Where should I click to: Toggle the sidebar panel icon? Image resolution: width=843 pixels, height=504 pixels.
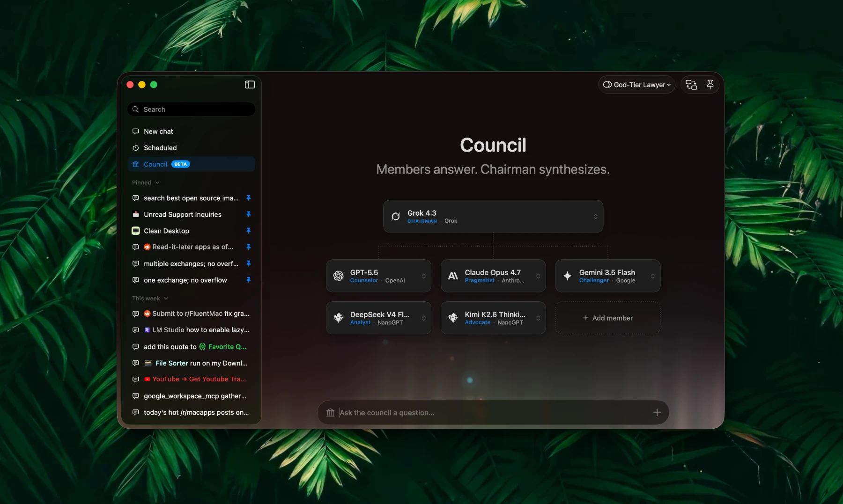[250, 85]
